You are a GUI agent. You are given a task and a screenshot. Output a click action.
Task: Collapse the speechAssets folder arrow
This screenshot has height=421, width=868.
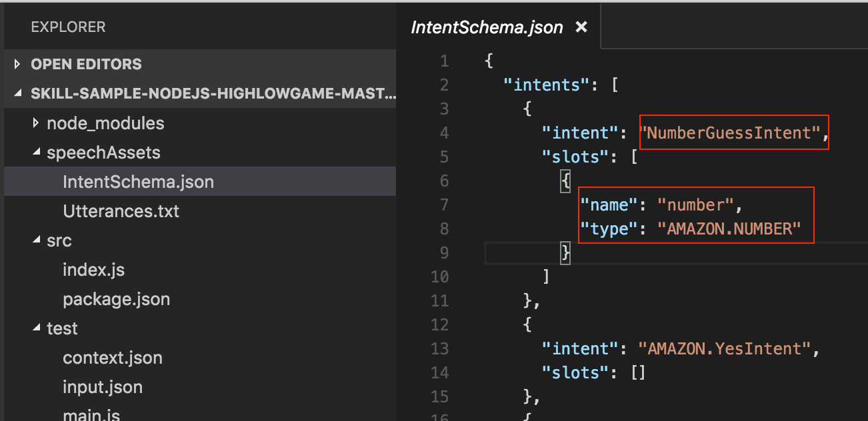click(x=35, y=153)
